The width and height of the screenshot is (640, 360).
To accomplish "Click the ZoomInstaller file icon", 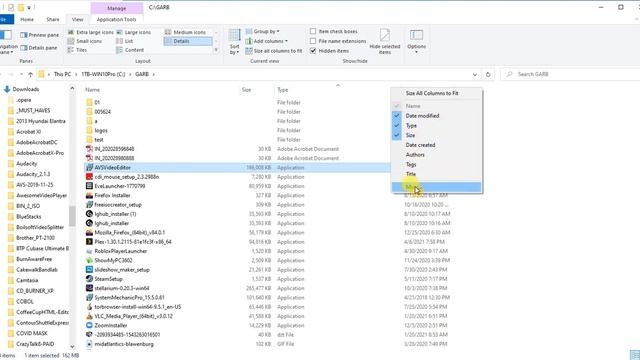I will point(89,326).
